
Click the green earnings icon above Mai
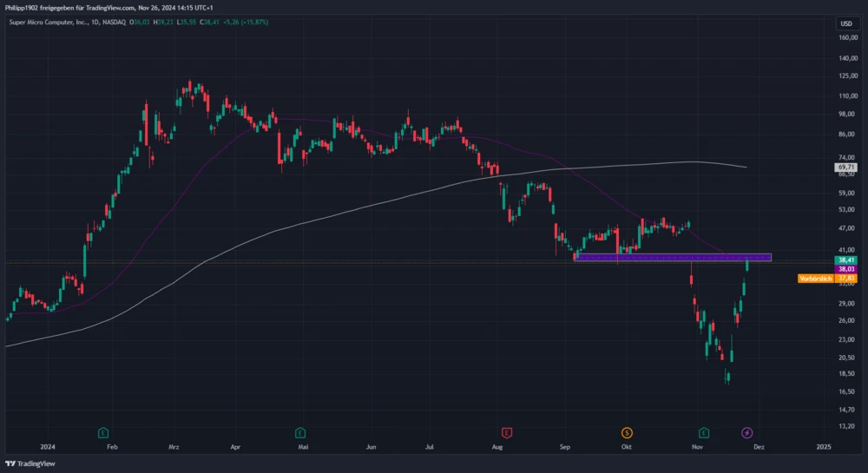[x=299, y=432]
